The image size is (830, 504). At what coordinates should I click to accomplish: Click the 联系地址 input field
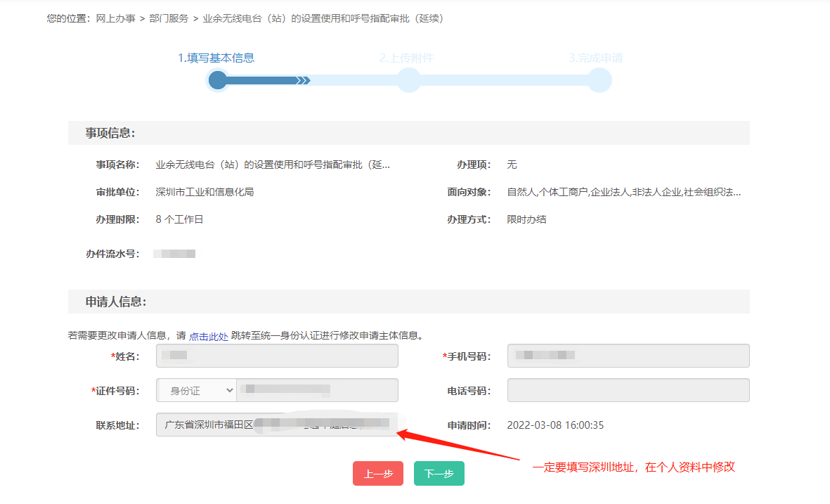click(x=277, y=425)
